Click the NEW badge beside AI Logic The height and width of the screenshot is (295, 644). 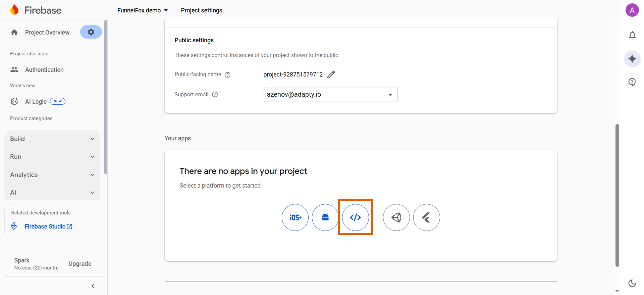click(58, 101)
